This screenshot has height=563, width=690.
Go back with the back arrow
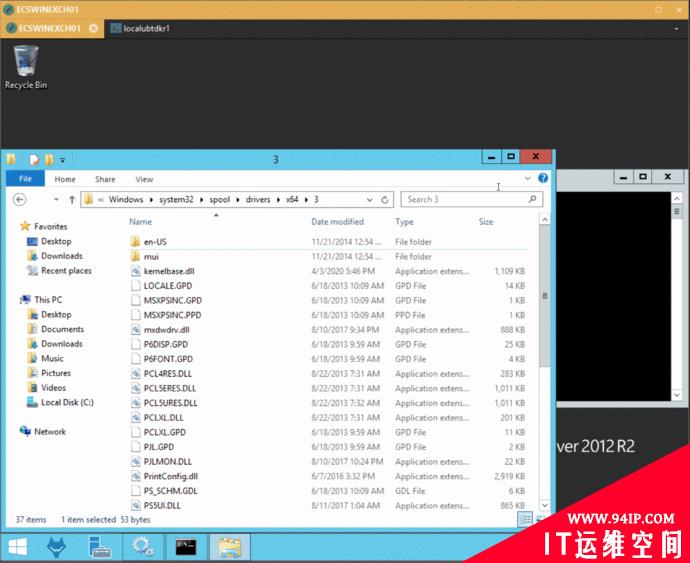pos(19,200)
